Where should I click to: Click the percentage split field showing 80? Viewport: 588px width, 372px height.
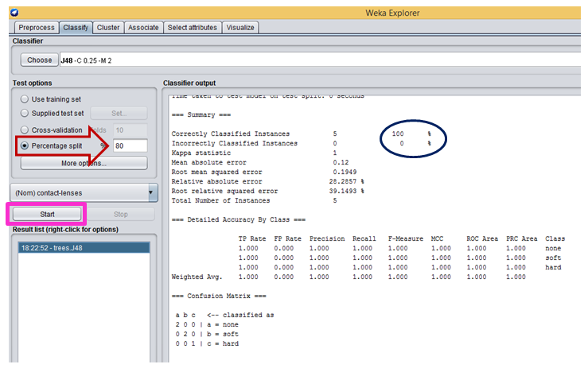point(130,145)
